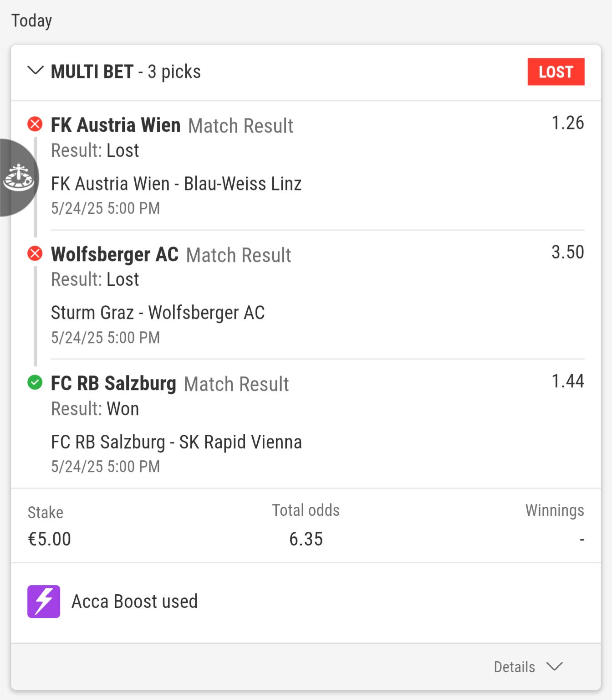Collapse the Multi Bet chevron
The image size is (612, 700).
[x=36, y=71]
